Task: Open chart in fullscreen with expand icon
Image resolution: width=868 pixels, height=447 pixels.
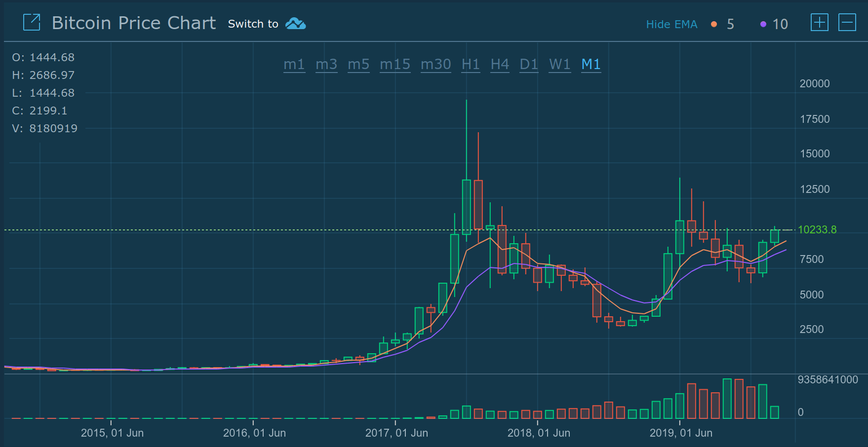Action: (32, 23)
